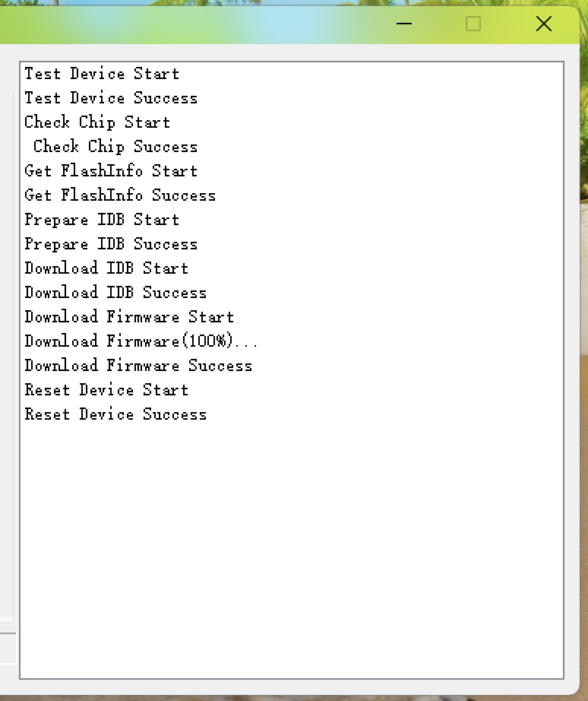
Task: Close the firmware tool window
Action: click(x=544, y=24)
